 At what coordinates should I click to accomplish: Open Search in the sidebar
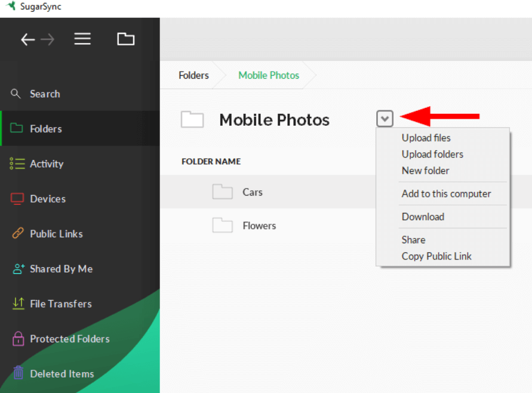(45, 94)
